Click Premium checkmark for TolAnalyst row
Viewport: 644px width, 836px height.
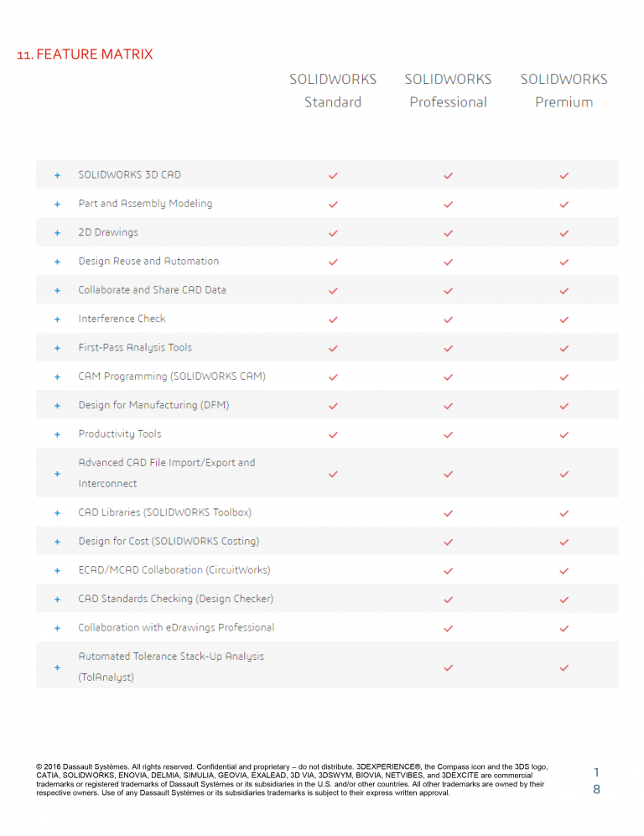[564, 667]
